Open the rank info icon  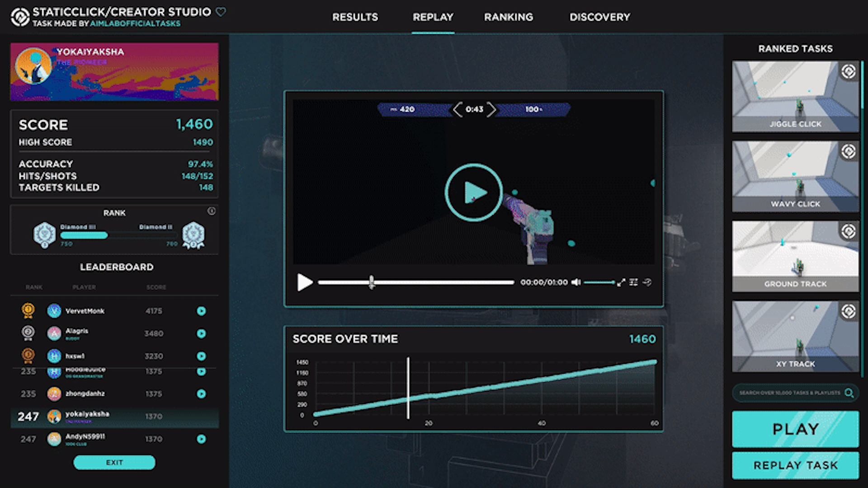[211, 211]
